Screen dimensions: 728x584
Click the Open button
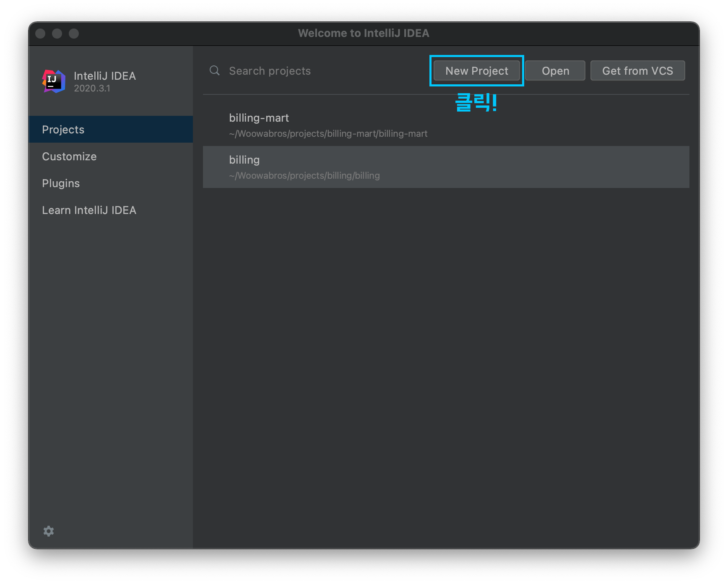(555, 71)
